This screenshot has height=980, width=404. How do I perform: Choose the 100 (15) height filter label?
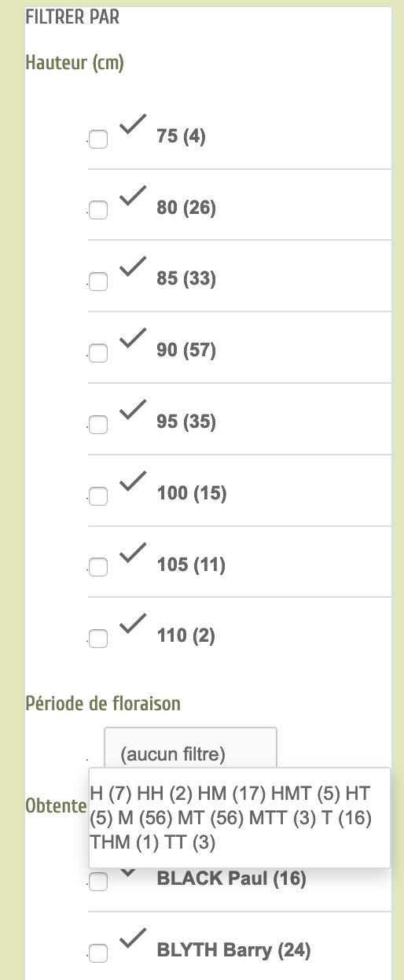(x=192, y=494)
